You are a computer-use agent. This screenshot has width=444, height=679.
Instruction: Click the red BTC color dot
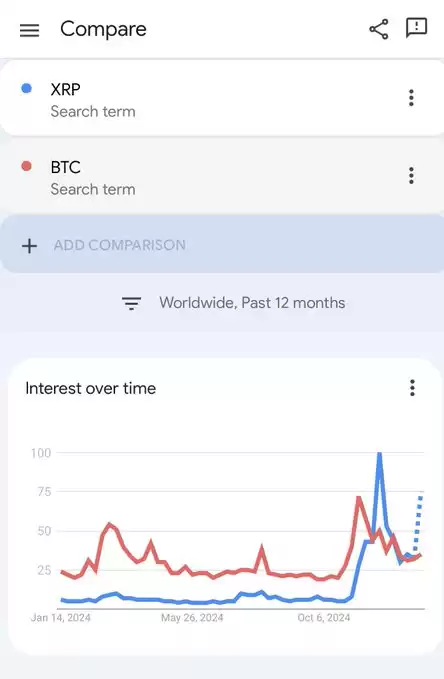coord(26,166)
